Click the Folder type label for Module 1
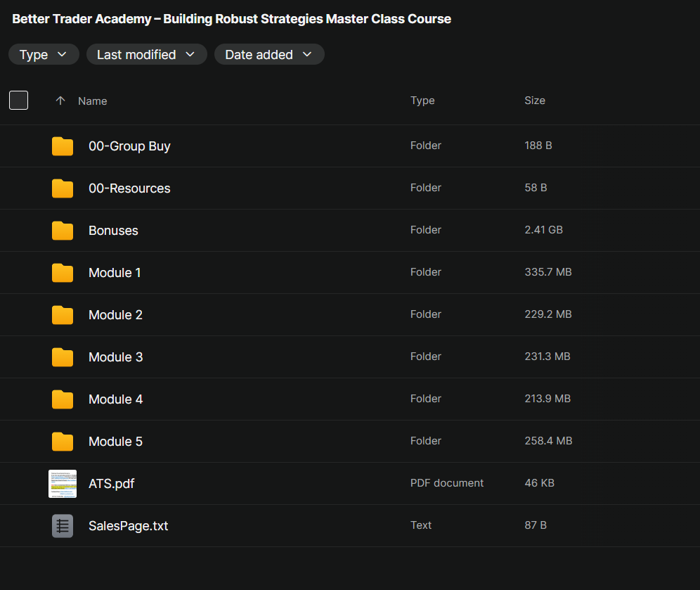 pyautogui.click(x=426, y=272)
